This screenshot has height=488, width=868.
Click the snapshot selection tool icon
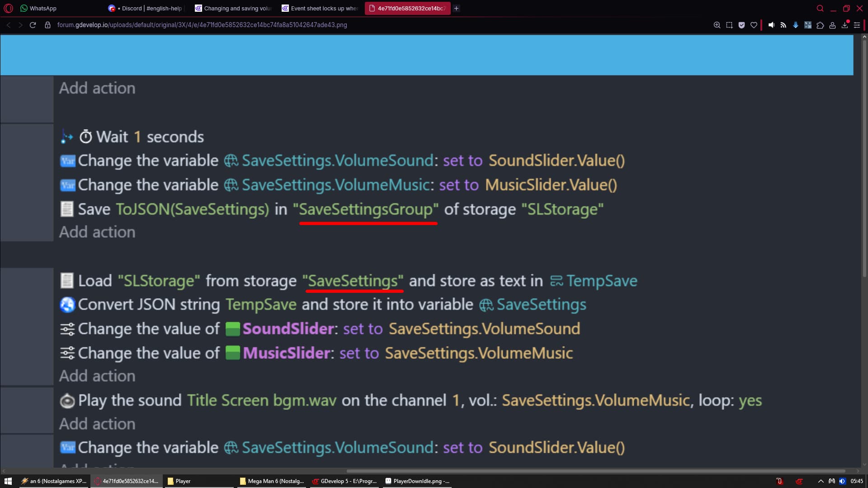tap(729, 25)
